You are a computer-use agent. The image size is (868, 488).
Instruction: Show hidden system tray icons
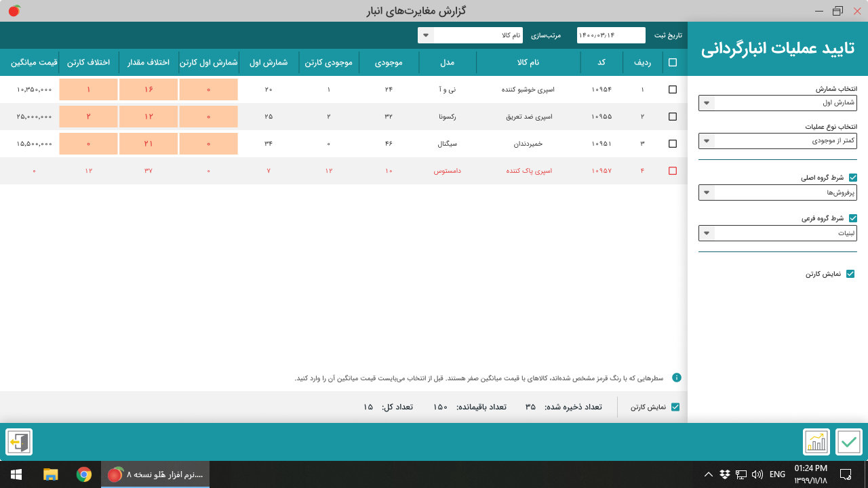click(709, 474)
